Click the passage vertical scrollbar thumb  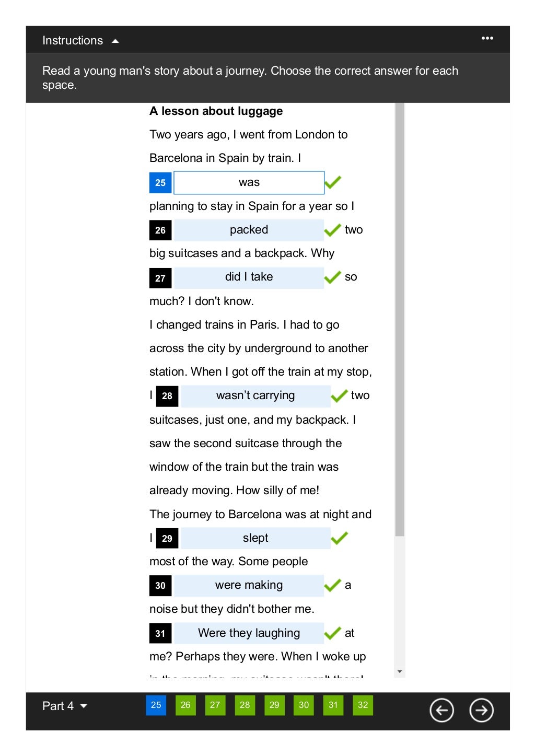click(400, 319)
